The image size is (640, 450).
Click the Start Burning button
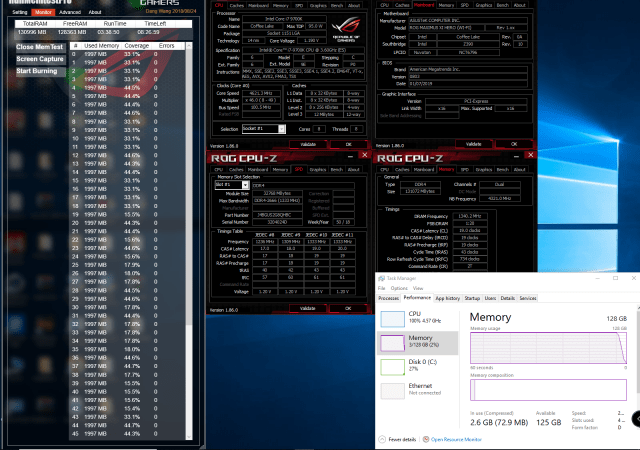click(40, 71)
